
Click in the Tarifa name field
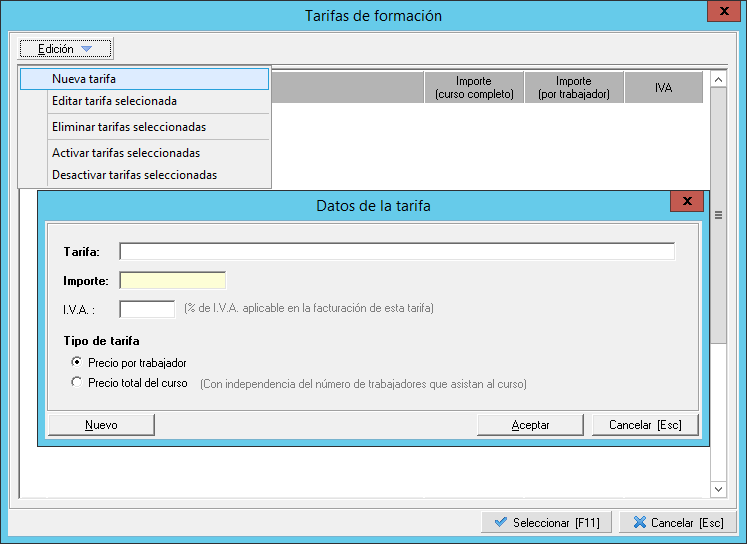tap(396, 251)
